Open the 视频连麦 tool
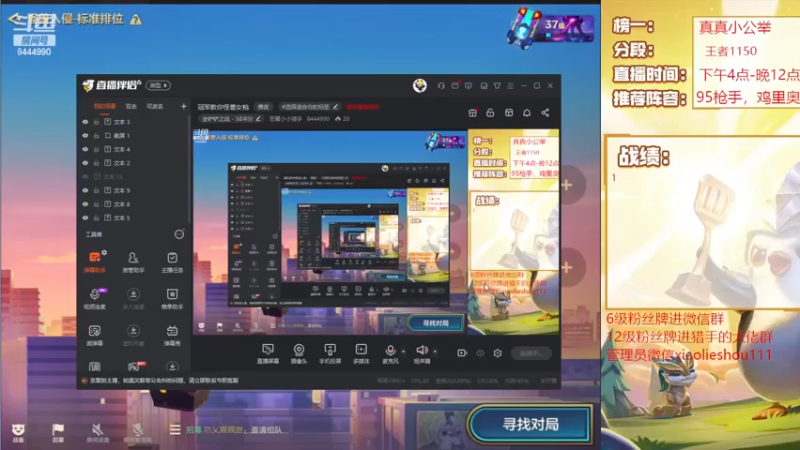 (95, 298)
